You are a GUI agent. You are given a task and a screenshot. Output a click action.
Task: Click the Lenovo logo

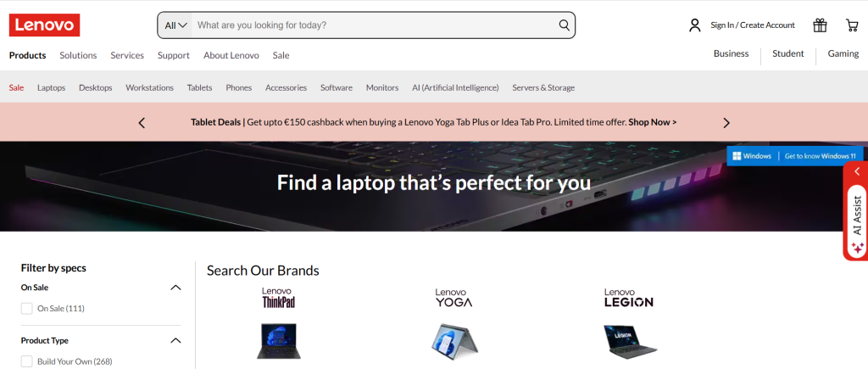click(x=44, y=25)
